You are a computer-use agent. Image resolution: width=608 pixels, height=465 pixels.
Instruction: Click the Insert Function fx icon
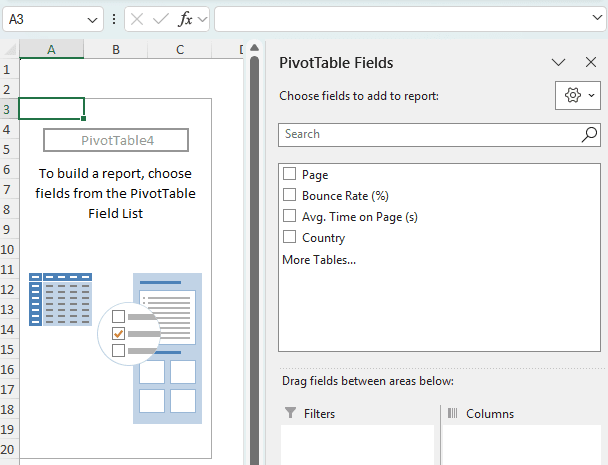pos(184,19)
